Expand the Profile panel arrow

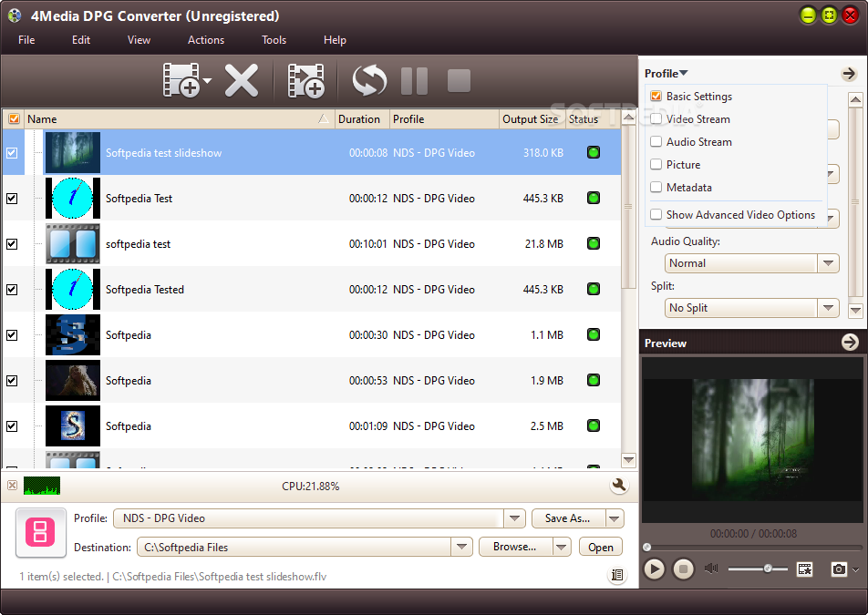click(x=849, y=74)
